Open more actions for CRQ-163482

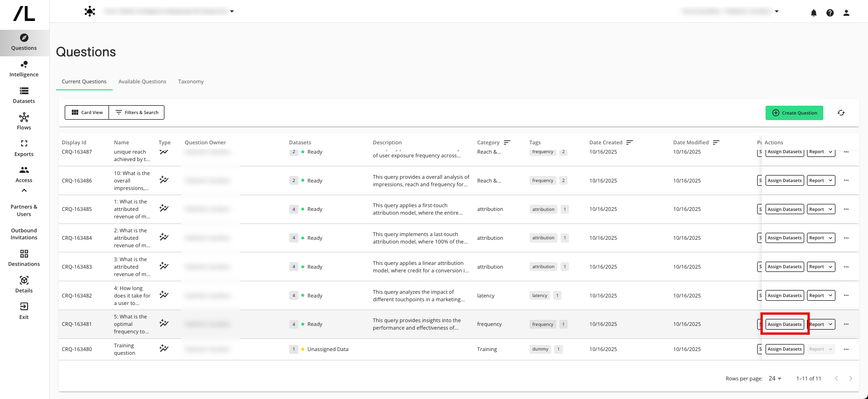[x=846, y=296]
